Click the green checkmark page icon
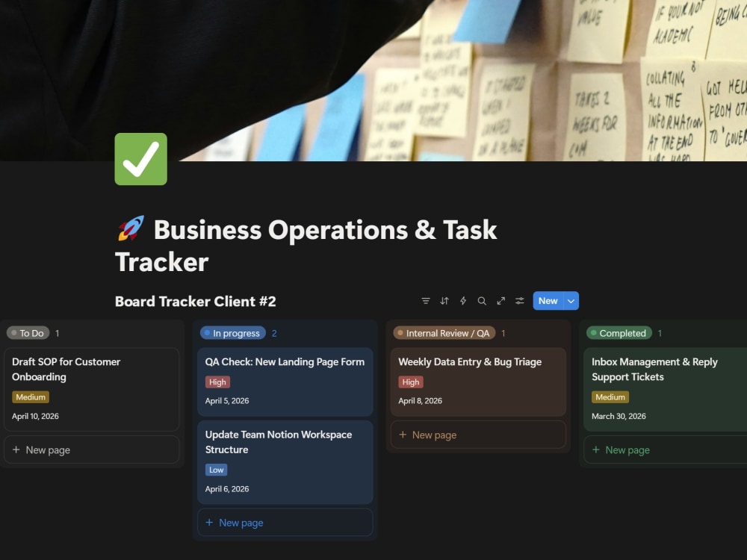The height and width of the screenshot is (560, 747). pyautogui.click(x=141, y=159)
